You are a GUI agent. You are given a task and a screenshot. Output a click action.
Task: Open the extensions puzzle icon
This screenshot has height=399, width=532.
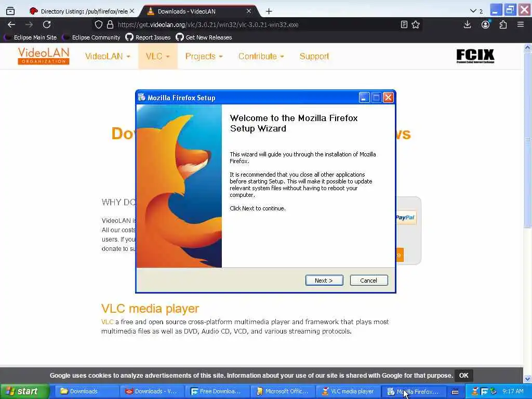click(x=503, y=24)
